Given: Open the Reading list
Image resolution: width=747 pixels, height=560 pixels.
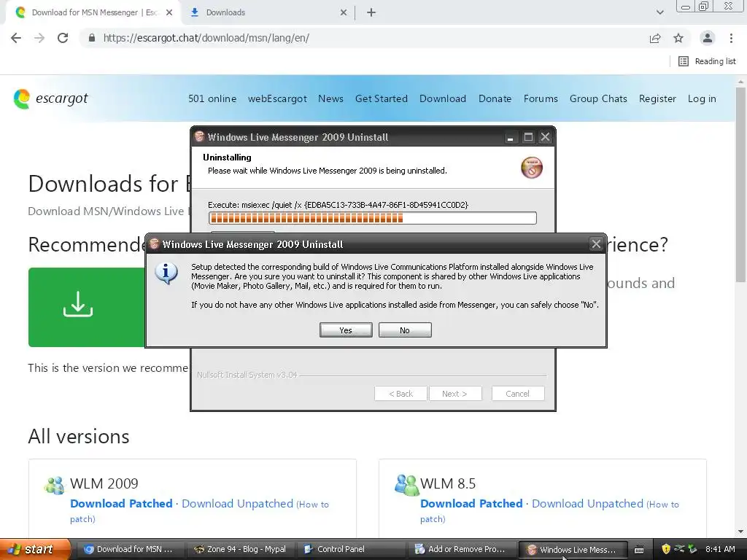Looking at the screenshot, I should click(707, 61).
